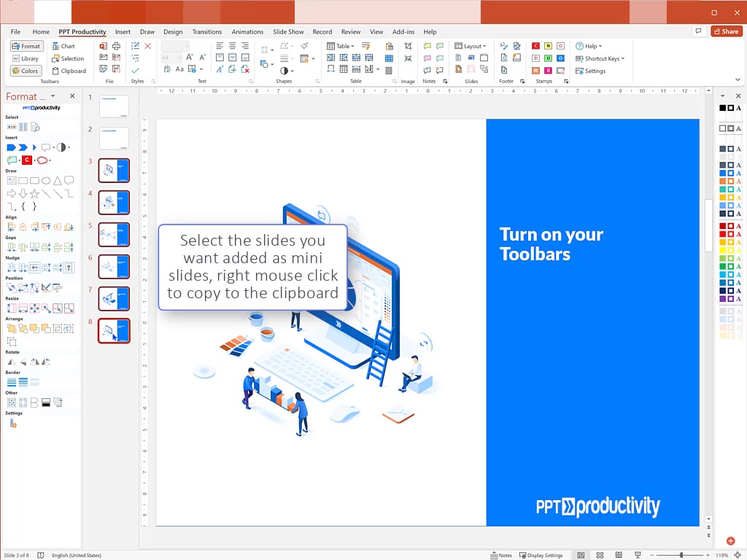
Task: Insert blue pentagon arrow from Insert section
Action: 12,147
